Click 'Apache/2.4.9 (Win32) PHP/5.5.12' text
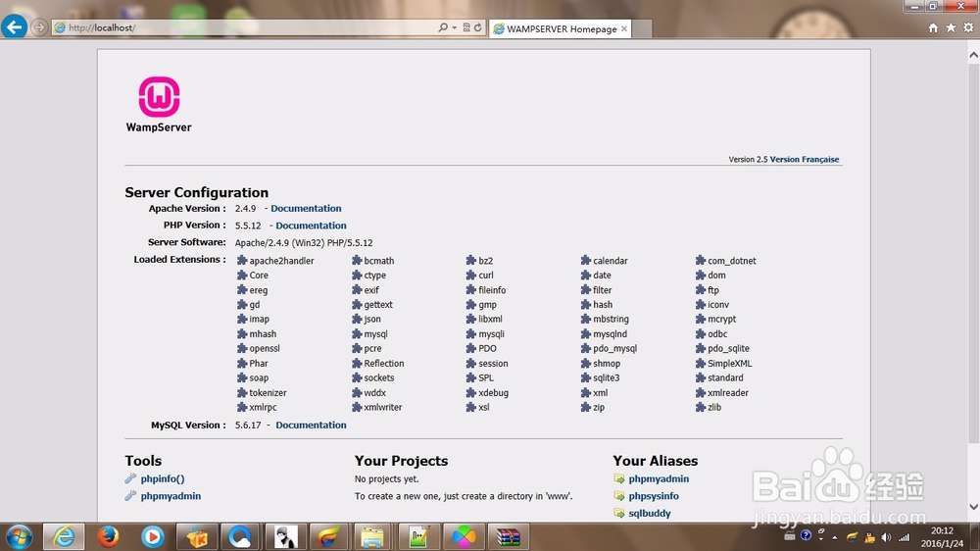Viewport: 980px width, 551px height. [304, 243]
